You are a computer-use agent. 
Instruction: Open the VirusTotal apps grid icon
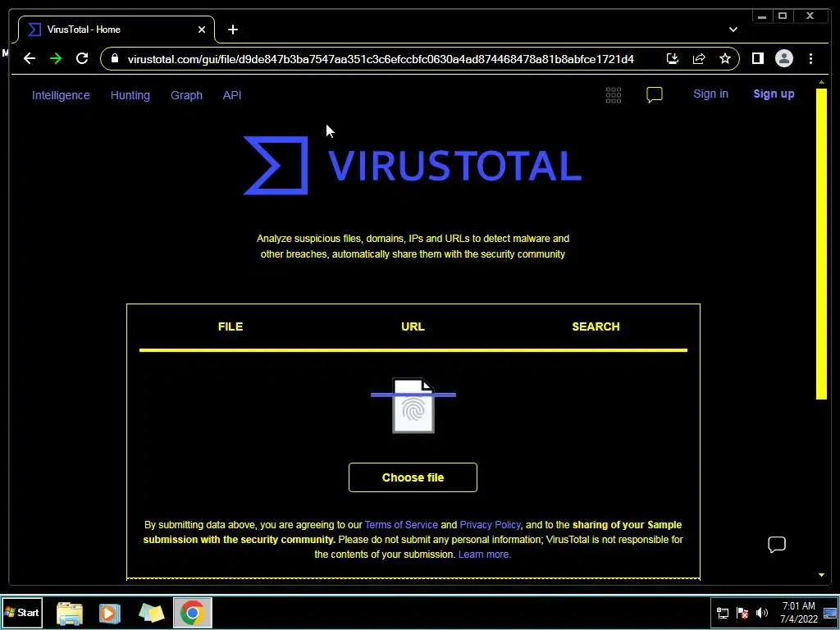614,95
